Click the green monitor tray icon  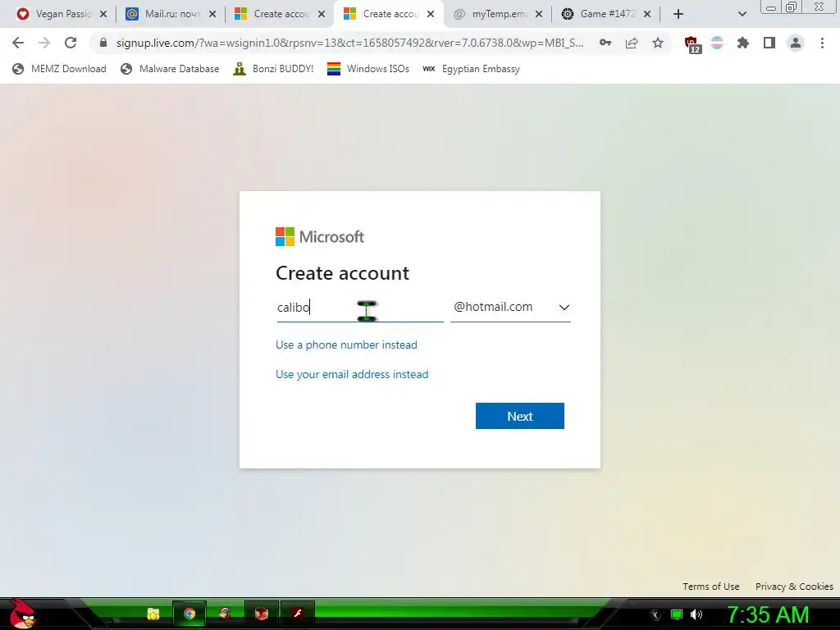pyautogui.click(x=677, y=614)
